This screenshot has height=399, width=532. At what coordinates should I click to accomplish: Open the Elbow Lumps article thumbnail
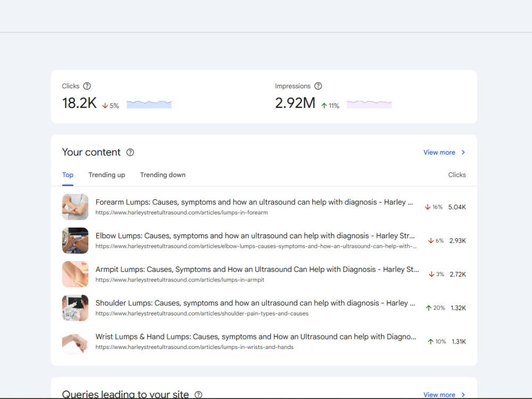coord(76,240)
